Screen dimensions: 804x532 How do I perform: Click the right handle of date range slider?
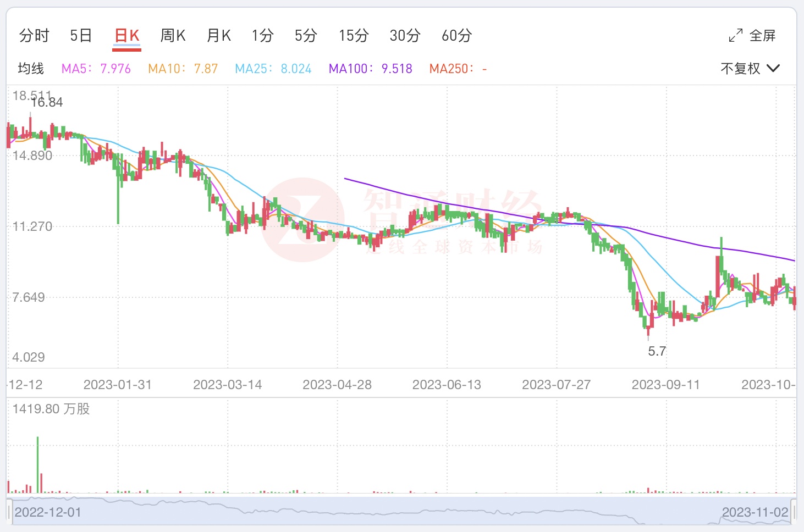coord(794,512)
